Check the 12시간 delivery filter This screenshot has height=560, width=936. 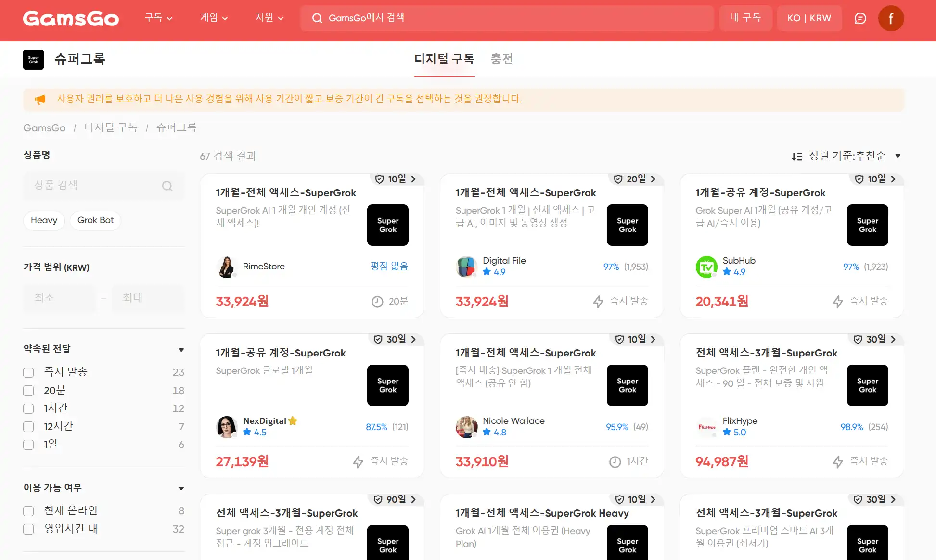click(x=28, y=427)
